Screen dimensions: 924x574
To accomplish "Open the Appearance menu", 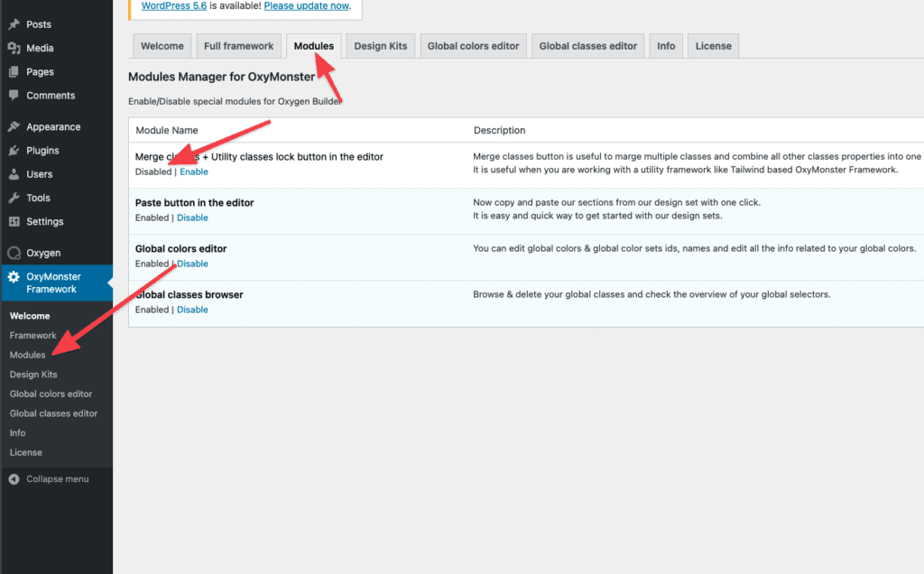I will [53, 126].
